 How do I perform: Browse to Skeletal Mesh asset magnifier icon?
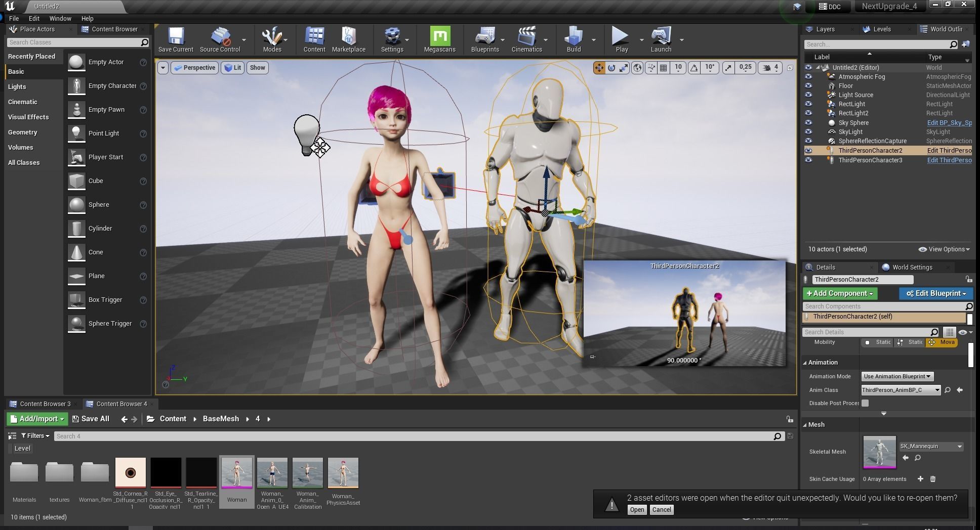click(917, 458)
